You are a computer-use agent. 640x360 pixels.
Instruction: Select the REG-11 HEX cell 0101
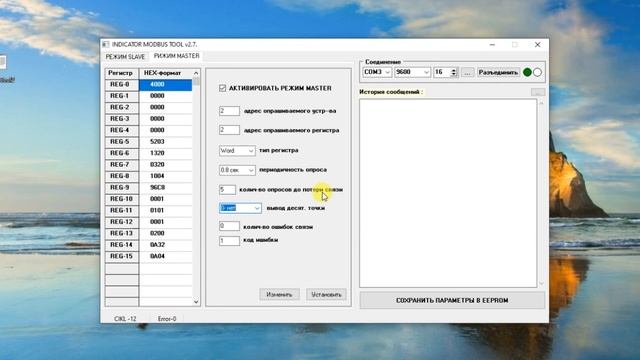(x=166, y=210)
